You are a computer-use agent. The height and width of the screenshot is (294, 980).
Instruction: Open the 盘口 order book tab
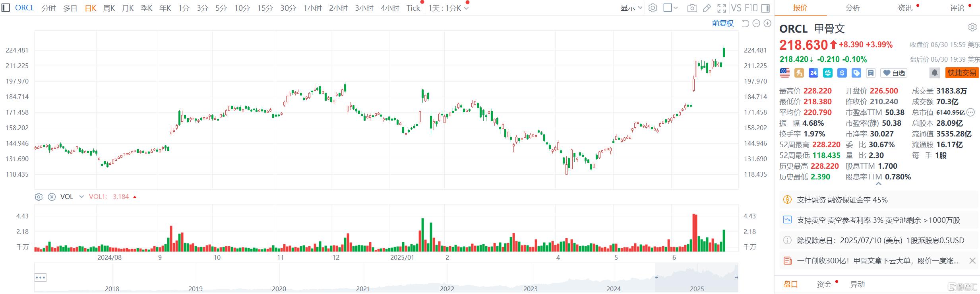point(790,284)
